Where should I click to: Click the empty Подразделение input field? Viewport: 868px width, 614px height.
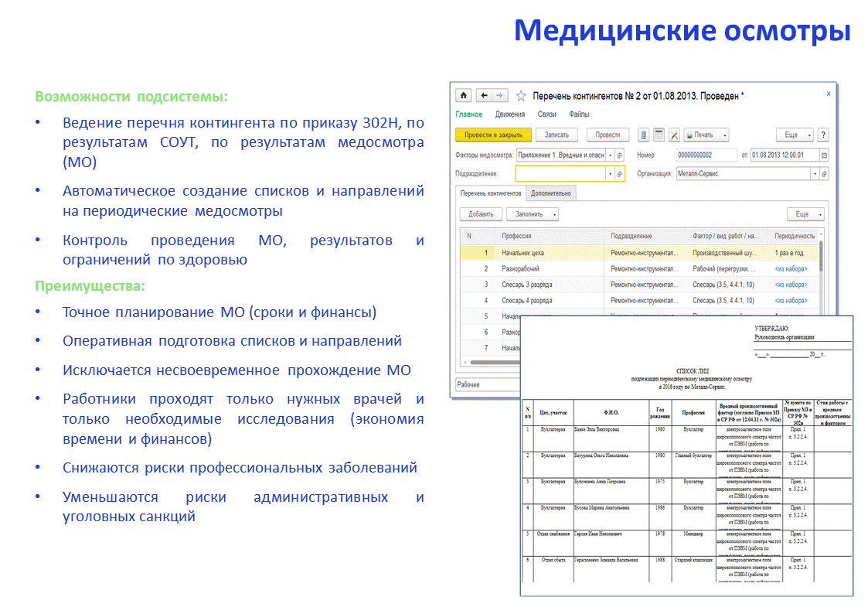(x=561, y=174)
